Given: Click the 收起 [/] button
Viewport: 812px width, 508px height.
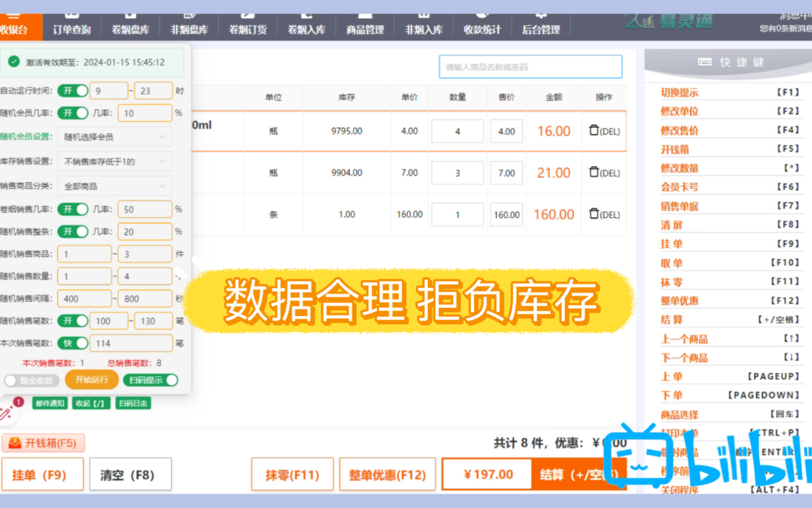Looking at the screenshot, I should tap(90, 404).
